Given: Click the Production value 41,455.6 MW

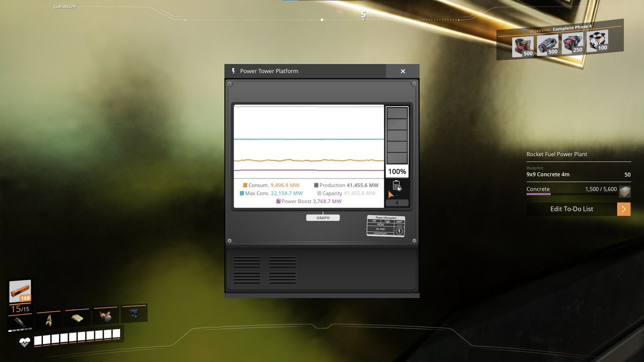Looking at the screenshot, I should coord(362,186).
